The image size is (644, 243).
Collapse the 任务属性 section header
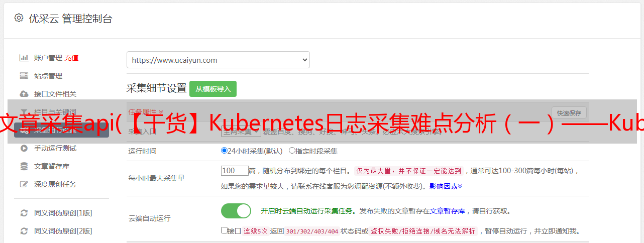pyautogui.click(x=146, y=111)
